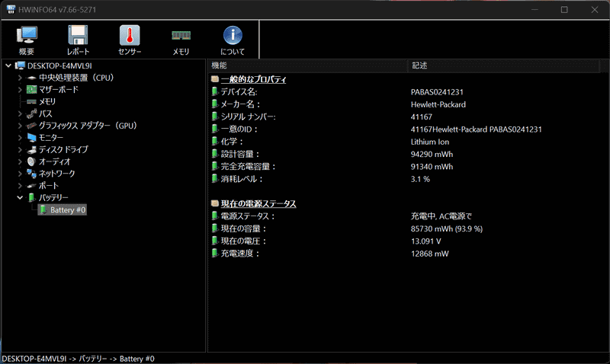This screenshot has height=364, width=610.
Task: Click the 一意のID row label
Action: click(239, 129)
